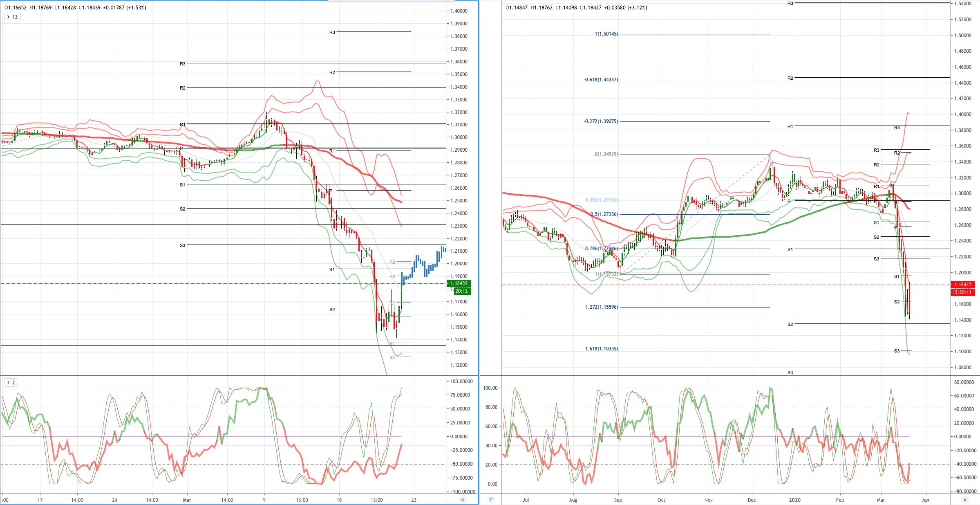Select the topmost R3 pivot label on left chart
The width and height of the screenshot is (980, 505).
(332, 32)
